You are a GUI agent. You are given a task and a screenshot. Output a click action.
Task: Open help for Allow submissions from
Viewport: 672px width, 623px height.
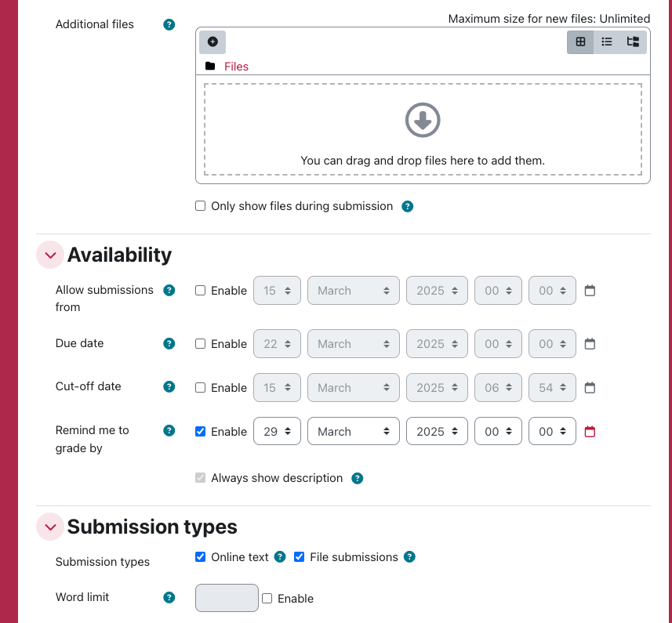click(x=169, y=290)
